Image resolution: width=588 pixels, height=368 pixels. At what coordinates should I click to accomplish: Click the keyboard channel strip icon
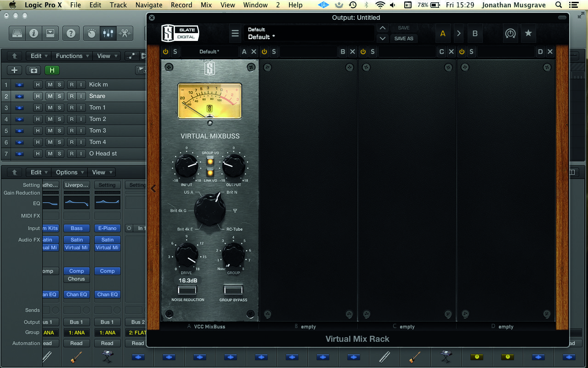[x=107, y=357]
